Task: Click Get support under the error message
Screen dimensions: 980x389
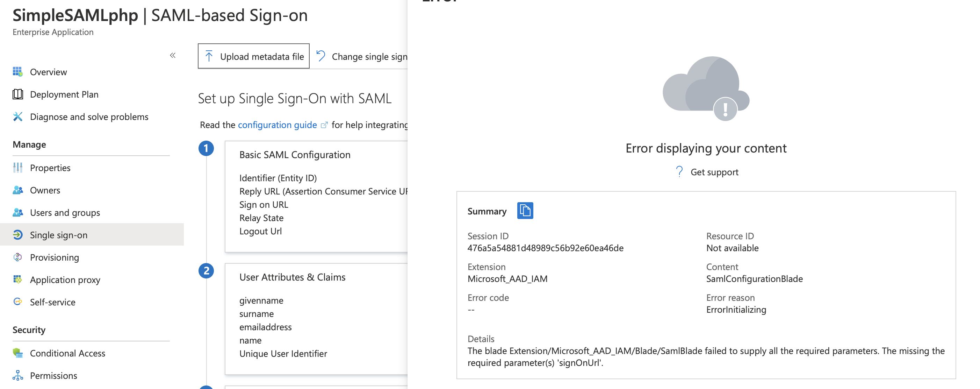Action: coord(714,172)
